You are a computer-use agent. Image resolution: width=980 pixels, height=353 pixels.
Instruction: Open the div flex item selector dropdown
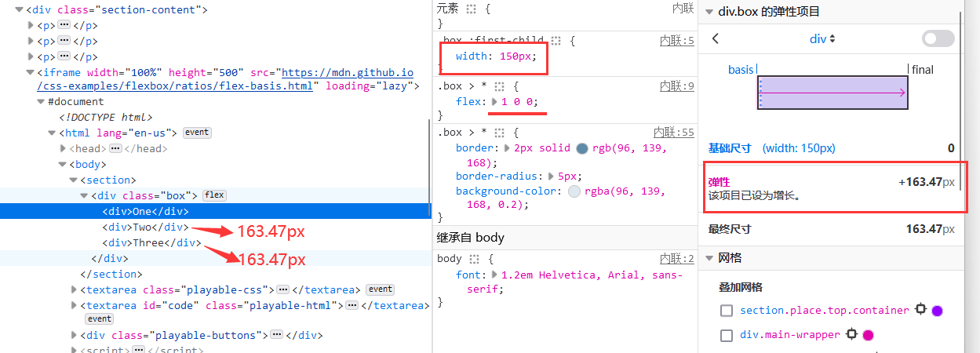click(x=822, y=38)
